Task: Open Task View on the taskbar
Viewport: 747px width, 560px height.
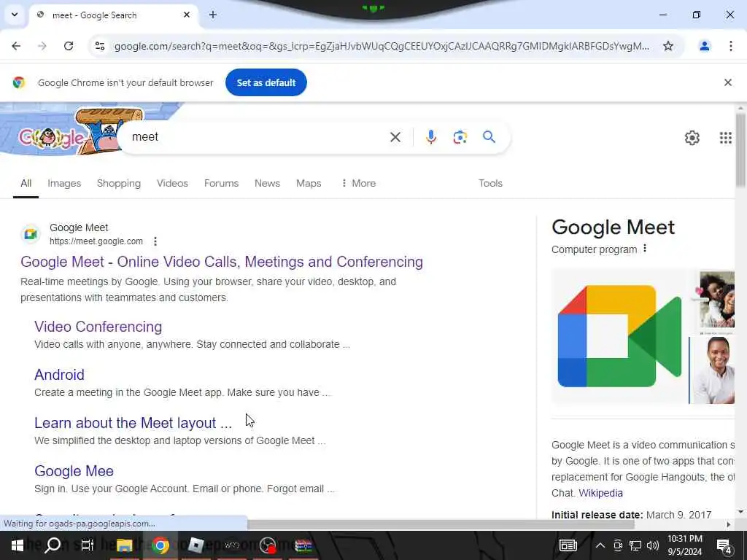Action: pyautogui.click(x=88, y=545)
